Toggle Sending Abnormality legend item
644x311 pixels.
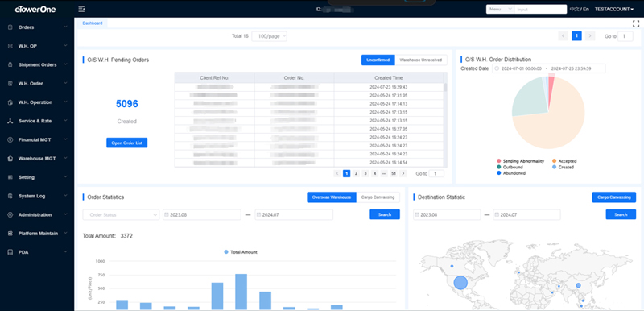[520, 161]
